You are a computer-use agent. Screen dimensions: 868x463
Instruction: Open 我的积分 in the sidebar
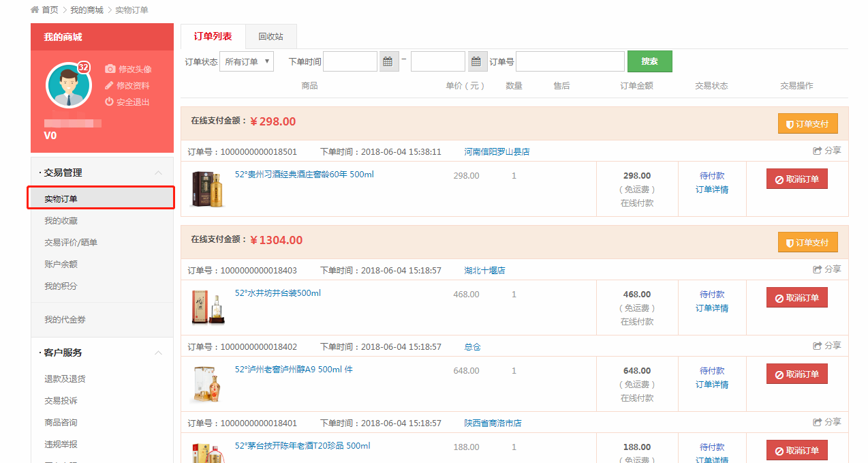61,286
